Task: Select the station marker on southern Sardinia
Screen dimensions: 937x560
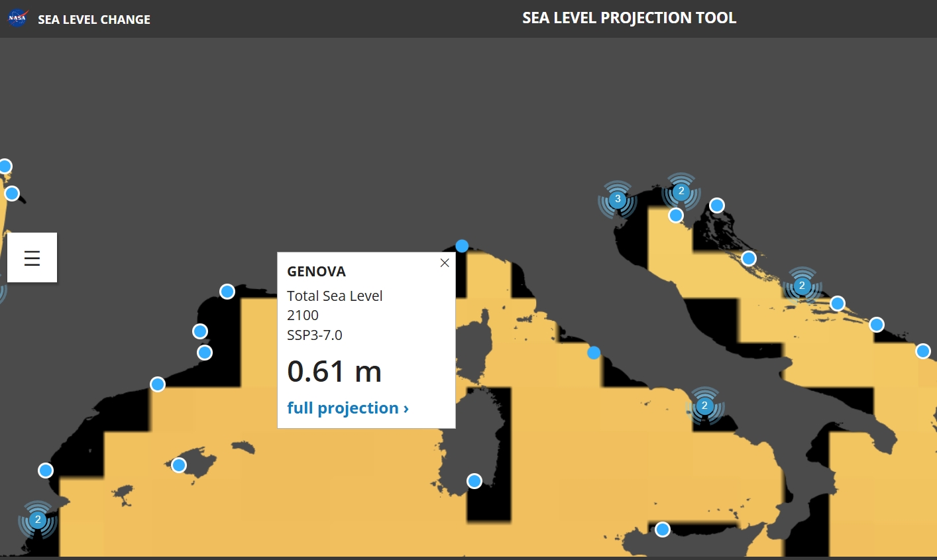Action: click(x=474, y=481)
